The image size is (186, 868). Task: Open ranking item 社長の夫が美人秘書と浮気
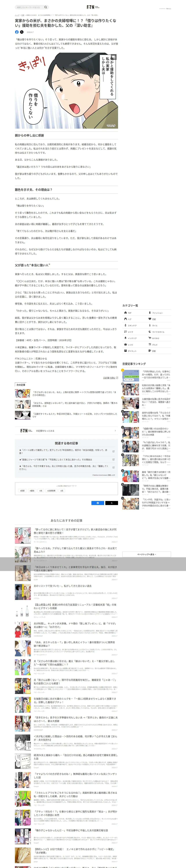[146, 389]
